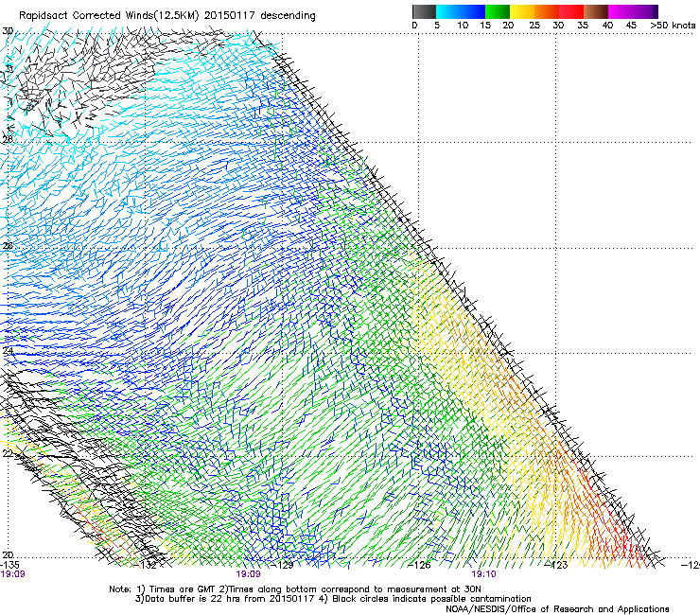The height and width of the screenshot is (615, 700).
Task: Click the latitude label '30'
Action: pyautogui.click(x=8, y=31)
